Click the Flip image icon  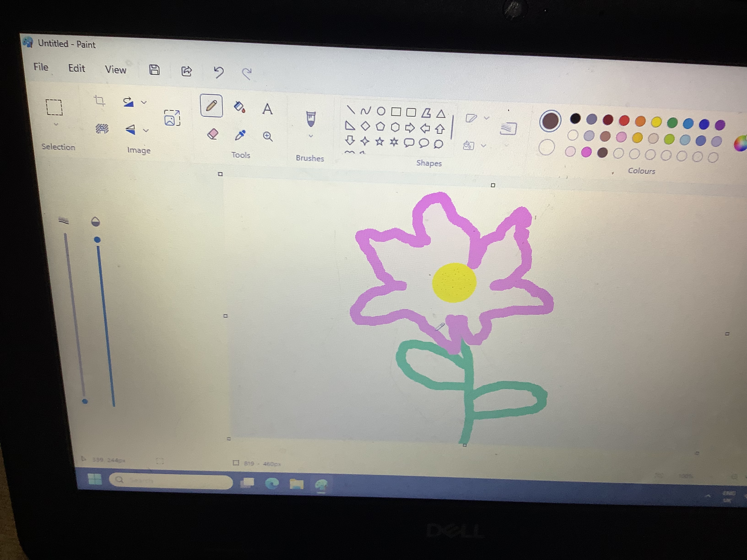(x=130, y=130)
